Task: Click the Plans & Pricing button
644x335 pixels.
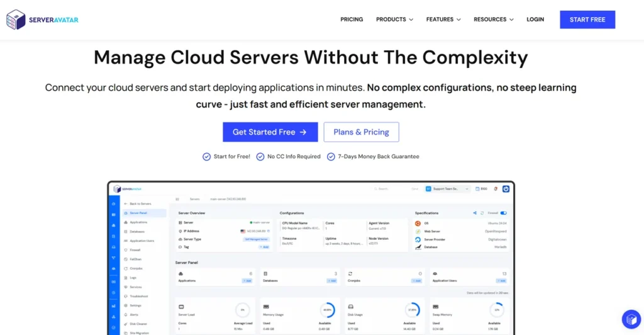Action: 361,132
